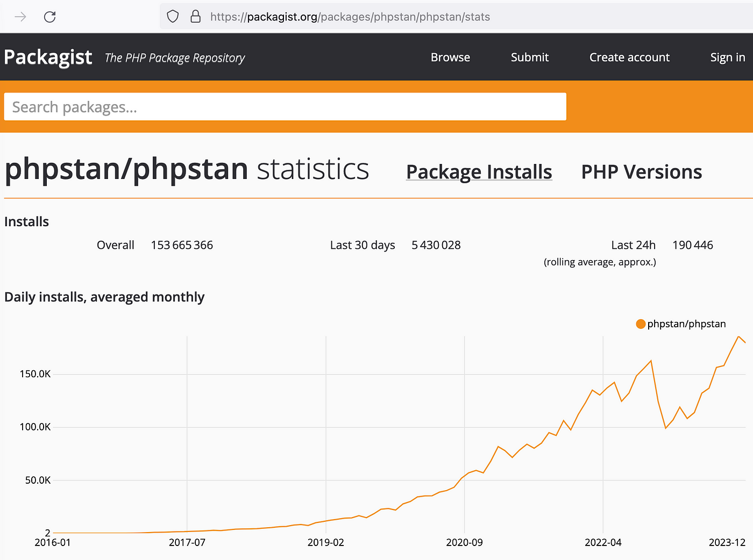753x560 pixels.
Task: Click the Last 24h label
Action: [634, 245]
